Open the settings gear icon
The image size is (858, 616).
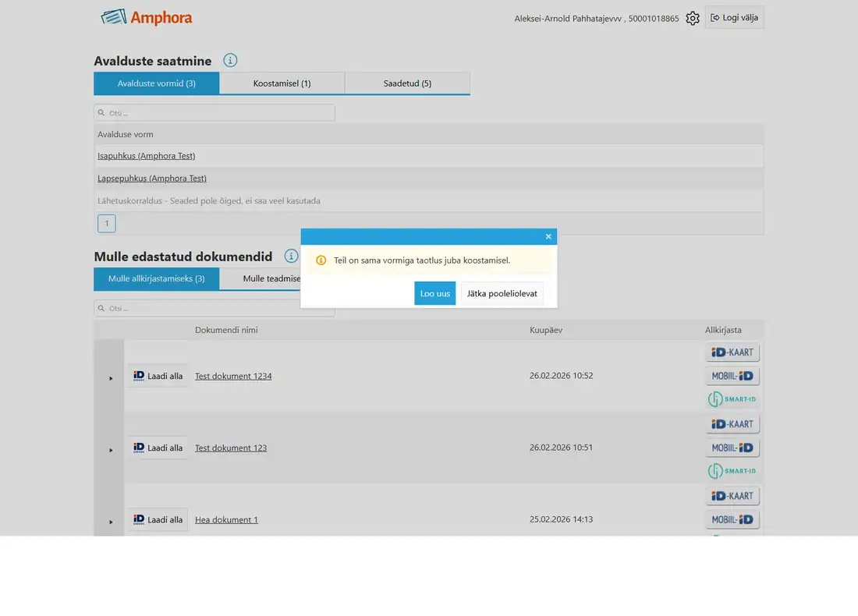pyautogui.click(x=692, y=18)
